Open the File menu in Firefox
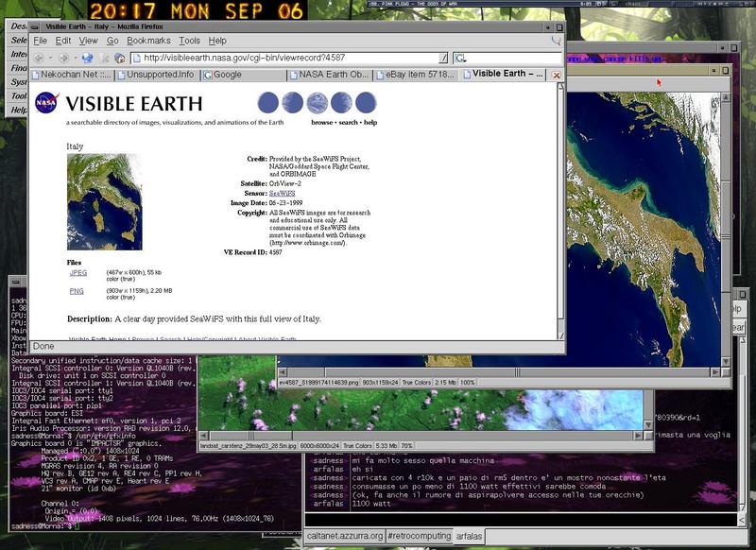 tap(40, 41)
